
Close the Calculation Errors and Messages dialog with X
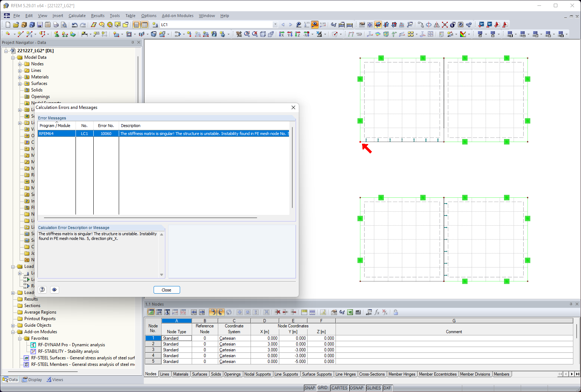click(x=293, y=107)
